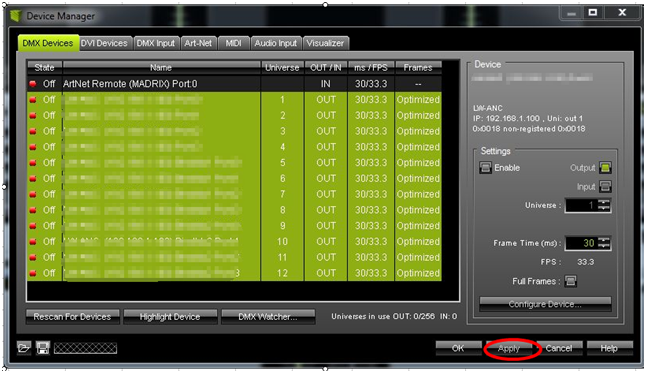Toggle the Output checkbox

tap(605, 168)
